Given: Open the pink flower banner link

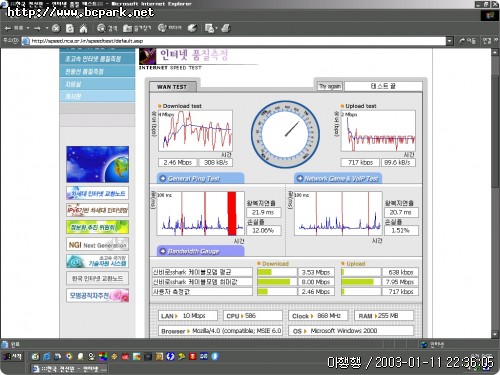Looking at the screenshot, I should (x=98, y=295).
